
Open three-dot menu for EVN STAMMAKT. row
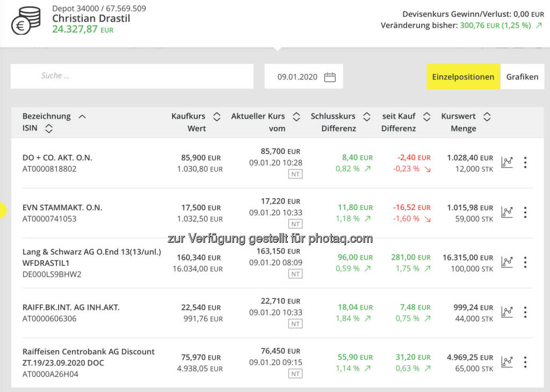pyautogui.click(x=525, y=213)
